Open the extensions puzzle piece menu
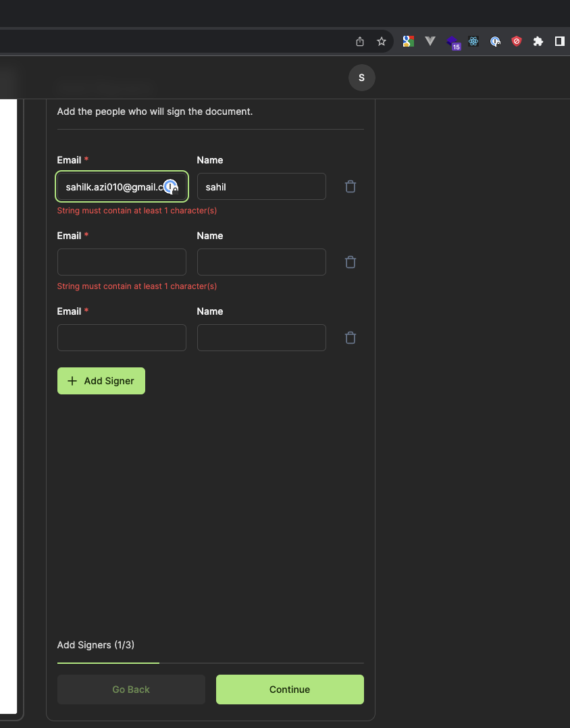 coord(538,41)
